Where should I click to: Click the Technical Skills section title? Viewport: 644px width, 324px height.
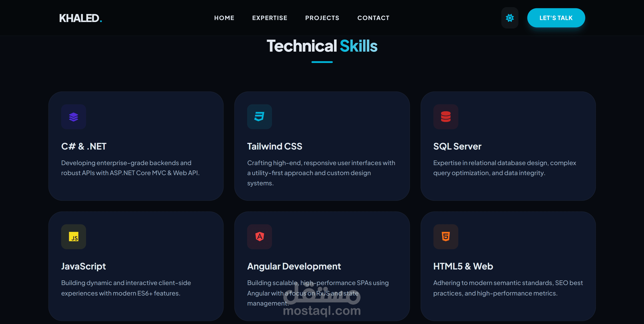322,46
